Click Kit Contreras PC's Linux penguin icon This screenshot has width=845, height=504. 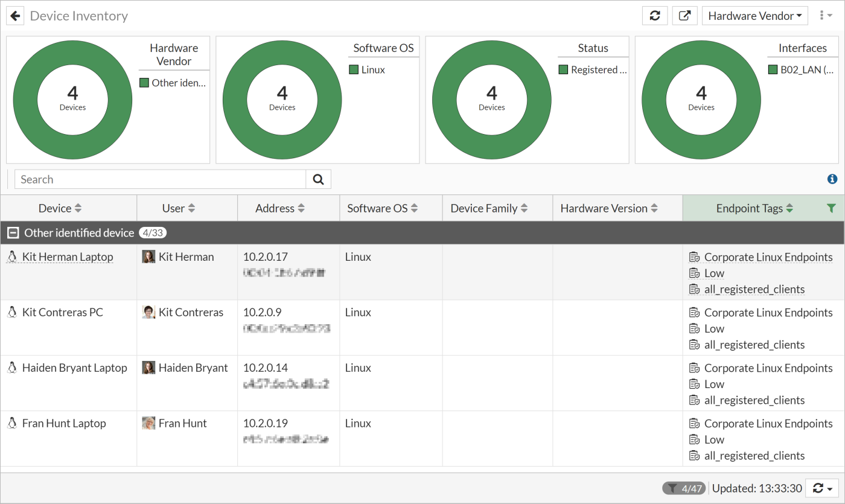point(11,312)
